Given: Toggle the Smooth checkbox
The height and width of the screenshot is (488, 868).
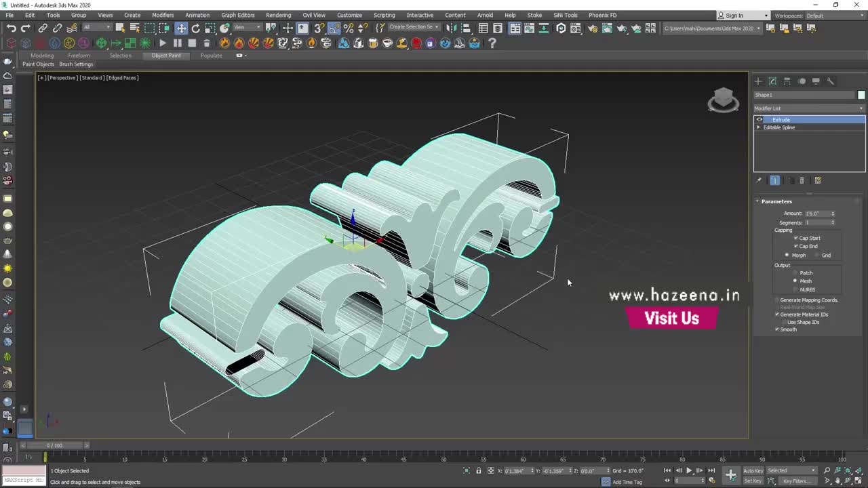Looking at the screenshot, I should pyautogui.click(x=777, y=329).
